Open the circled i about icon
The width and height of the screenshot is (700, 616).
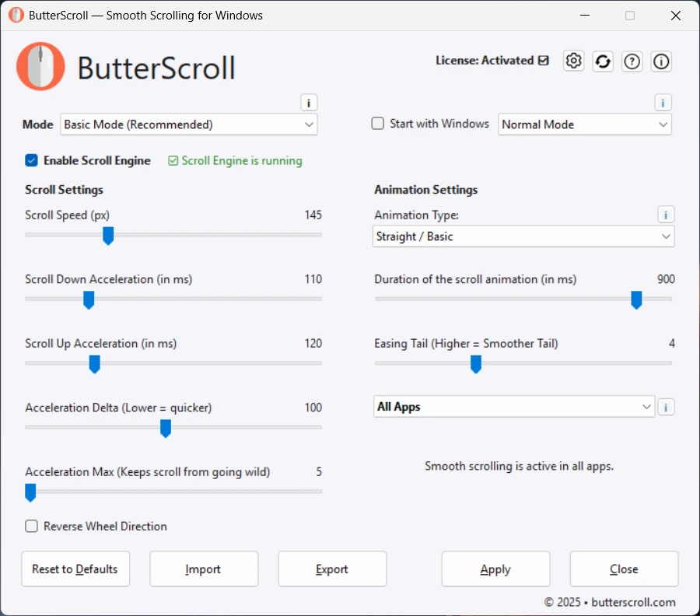[661, 61]
